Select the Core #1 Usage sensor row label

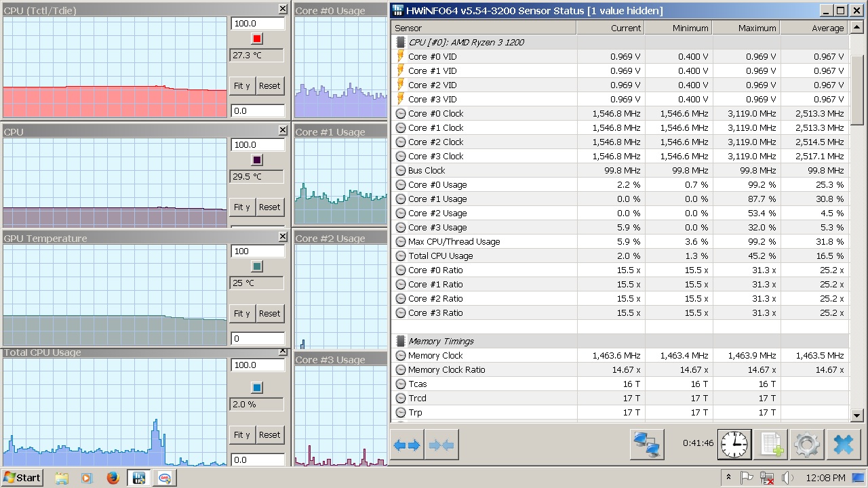tap(437, 199)
